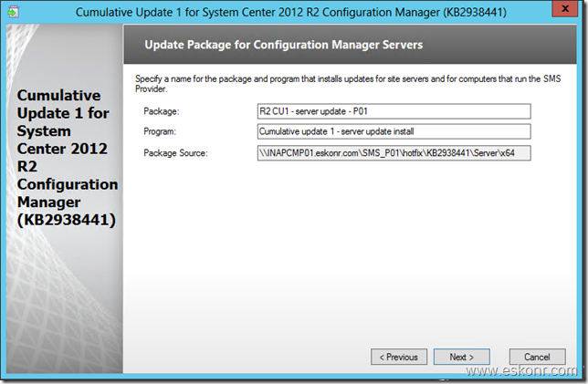
Task: Click the 'Update Package for Configuration Manager Servers' heading
Action: [283, 45]
